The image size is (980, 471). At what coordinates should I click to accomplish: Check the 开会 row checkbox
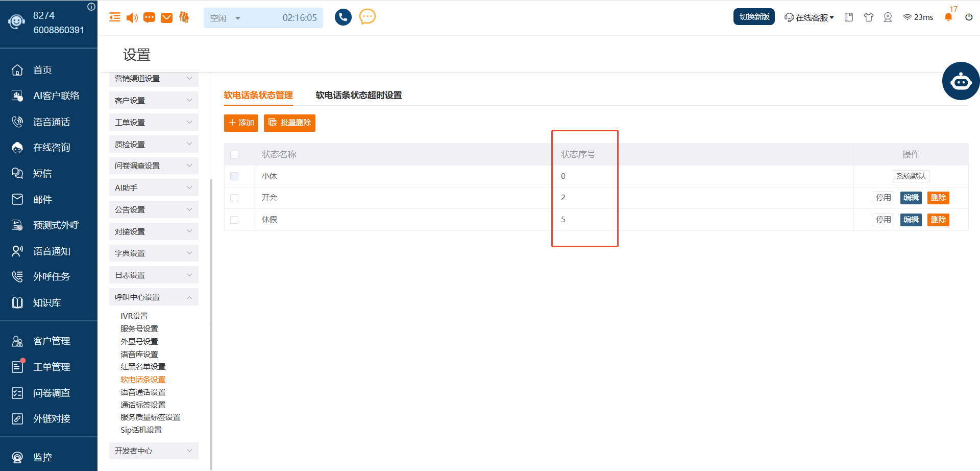click(234, 198)
